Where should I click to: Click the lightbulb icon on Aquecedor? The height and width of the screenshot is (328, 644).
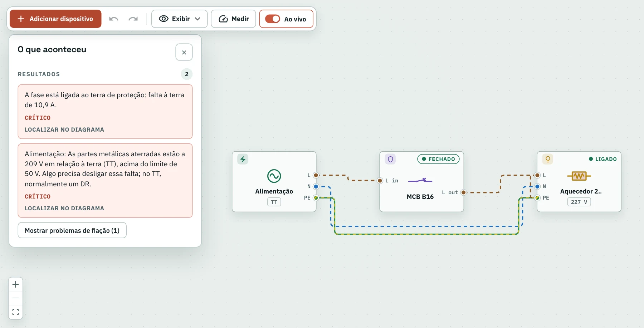click(x=548, y=159)
